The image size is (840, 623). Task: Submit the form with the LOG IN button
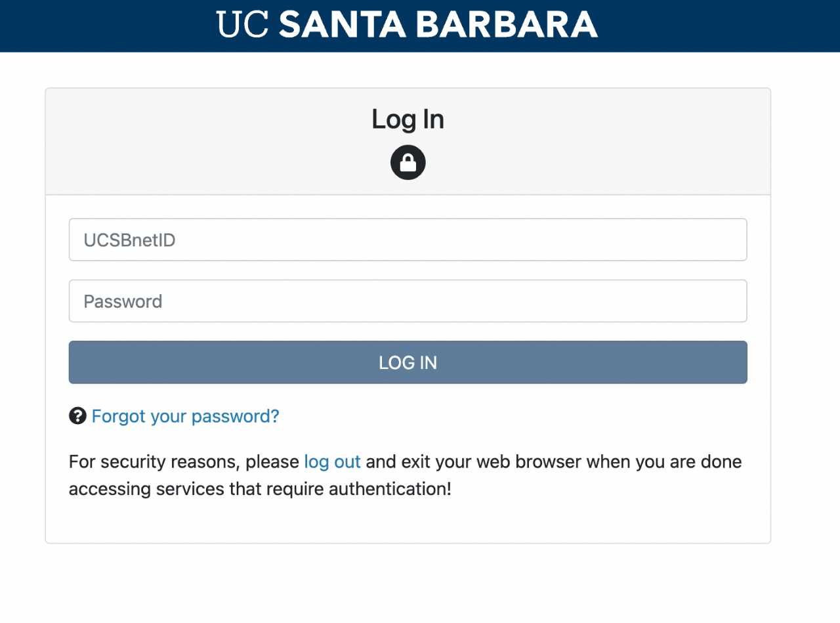pos(408,362)
